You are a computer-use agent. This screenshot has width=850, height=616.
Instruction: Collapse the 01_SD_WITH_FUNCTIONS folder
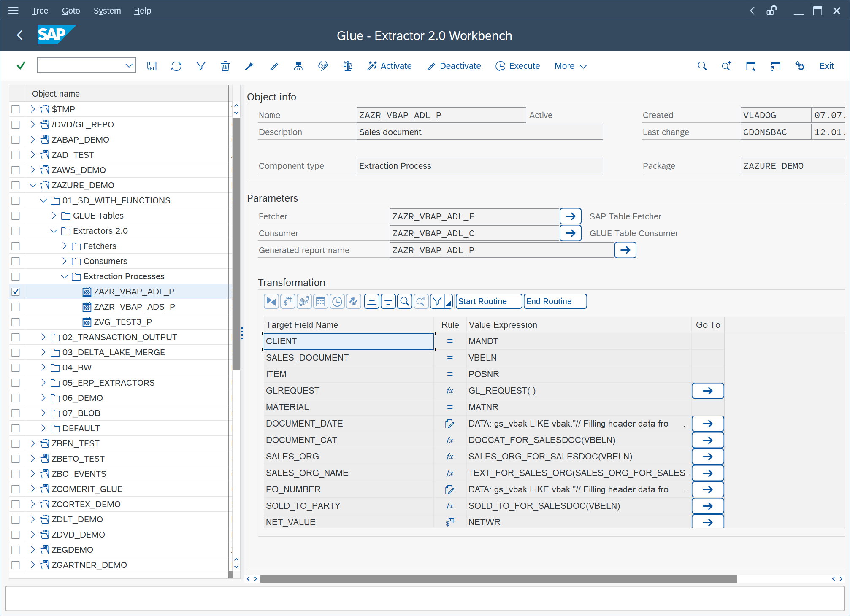[43, 200]
